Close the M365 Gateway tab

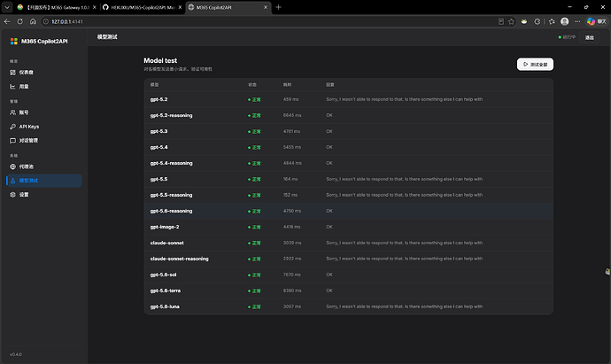(x=94, y=7)
